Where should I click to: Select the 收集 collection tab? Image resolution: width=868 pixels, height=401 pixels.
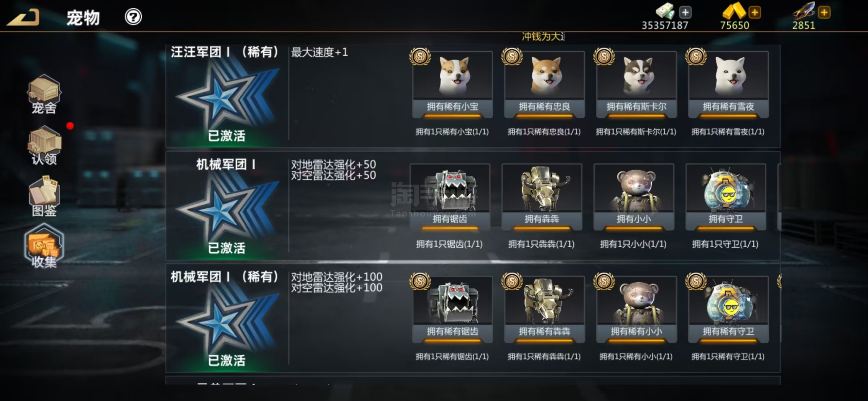point(44,247)
